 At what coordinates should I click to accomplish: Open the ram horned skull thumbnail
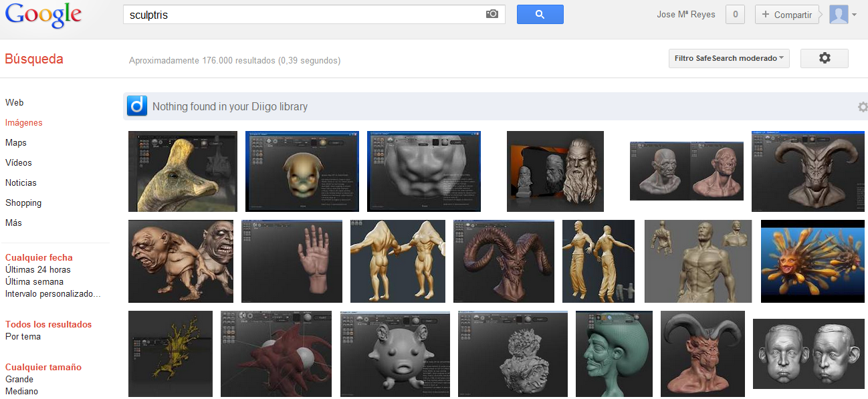504,261
